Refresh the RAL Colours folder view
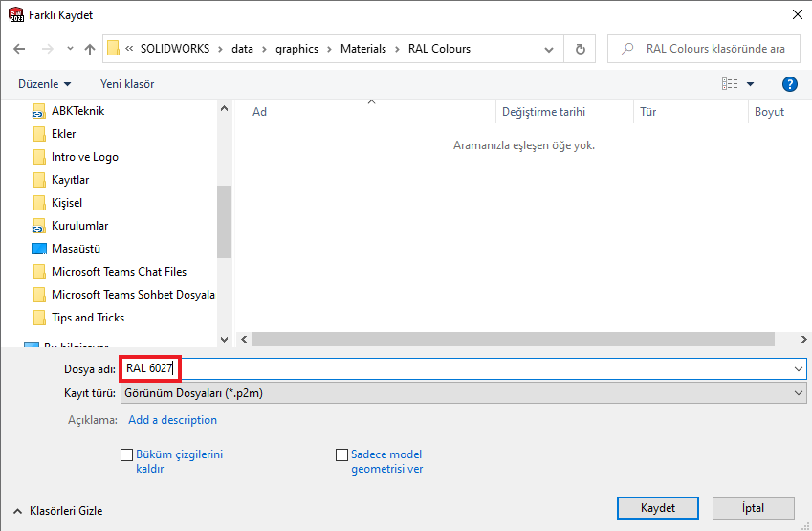812x531 pixels. [x=580, y=49]
